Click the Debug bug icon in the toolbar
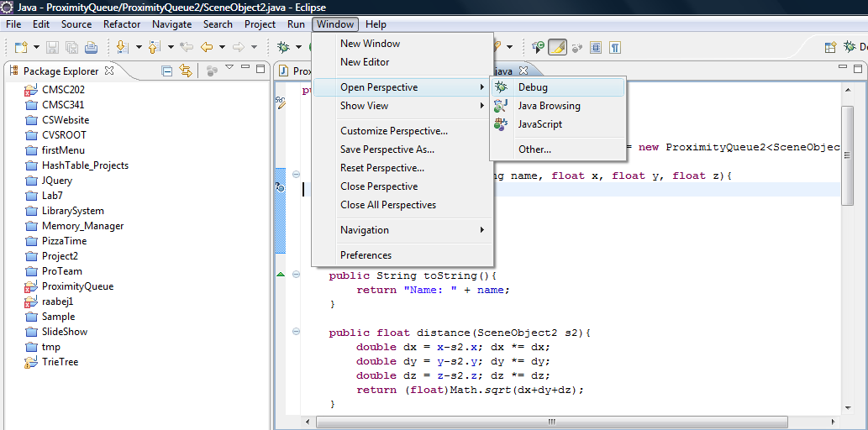Image resolution: width=868 pixels, height=430 pixels. click(x=284, y=48)
